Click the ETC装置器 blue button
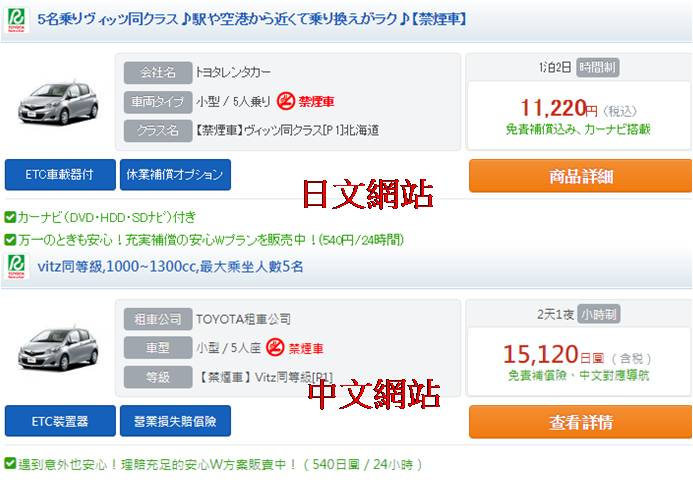The image size is (693, 482). [x=60, y=421]
